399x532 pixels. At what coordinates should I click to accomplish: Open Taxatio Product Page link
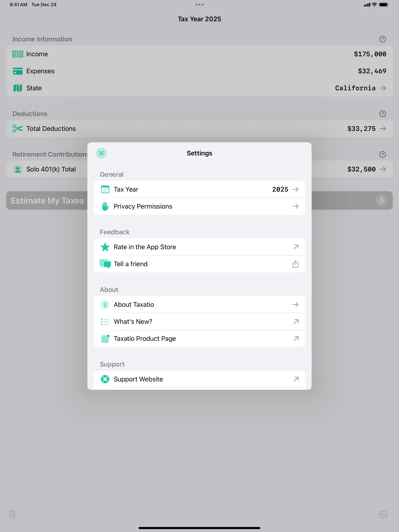199,338
